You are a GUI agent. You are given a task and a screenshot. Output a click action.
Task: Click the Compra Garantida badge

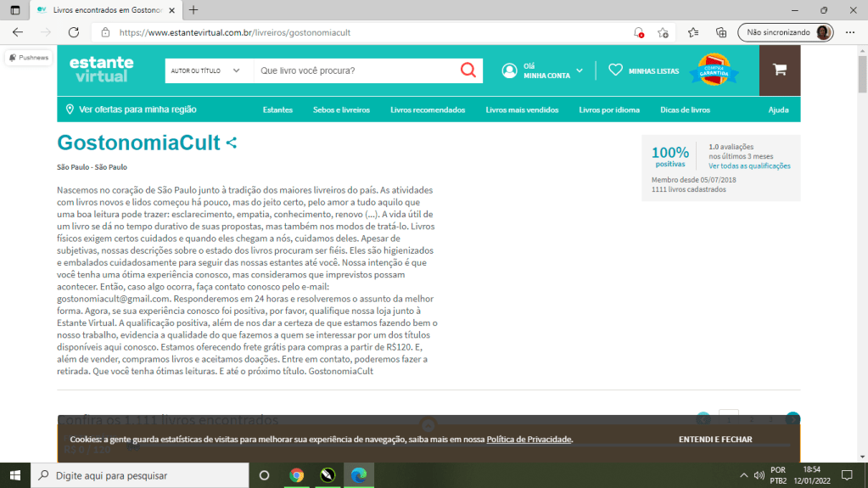(x=714, y=70)
